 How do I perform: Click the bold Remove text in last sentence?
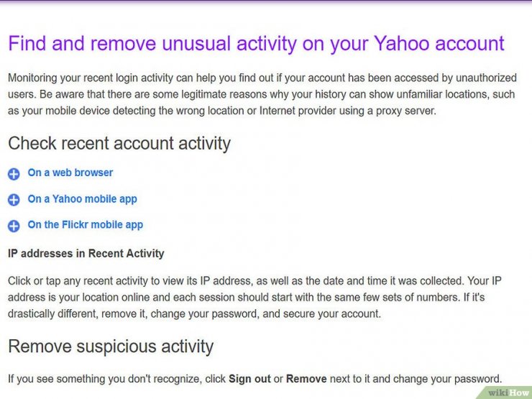pyautogui.click(x=306, y=379)
